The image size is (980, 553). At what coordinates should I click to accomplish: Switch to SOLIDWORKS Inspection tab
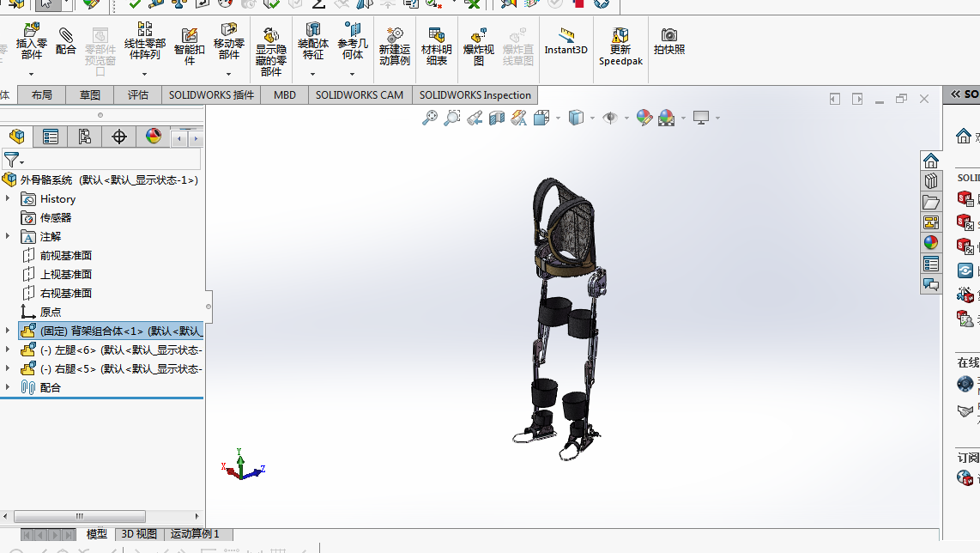tap(475, 95)
